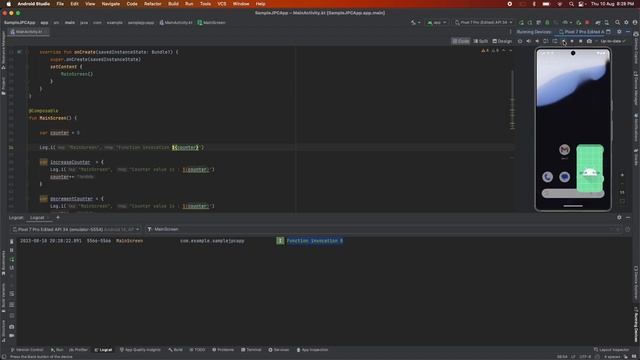The image size is (640, 360).
Task: Click the Logcat screen record icon
Action: tap(11, 336)
